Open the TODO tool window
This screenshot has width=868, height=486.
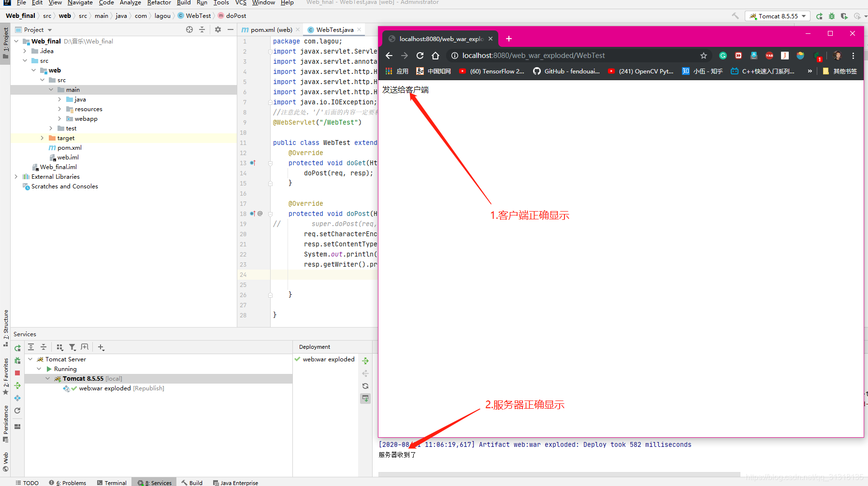point(28,482)
